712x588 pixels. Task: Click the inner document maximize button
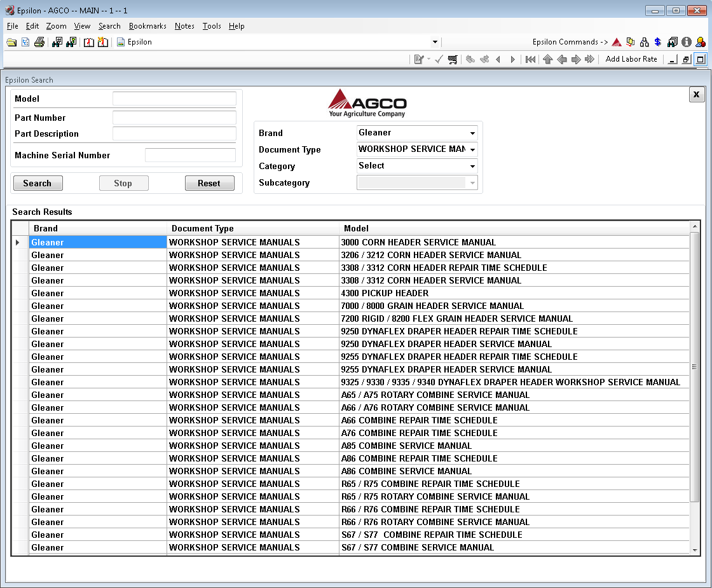pyautogui.click(x=701, y=60)
